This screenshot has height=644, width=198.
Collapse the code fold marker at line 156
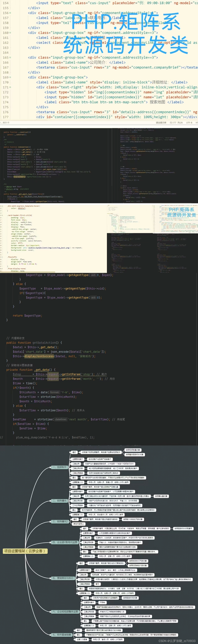[x=10, y=13]
